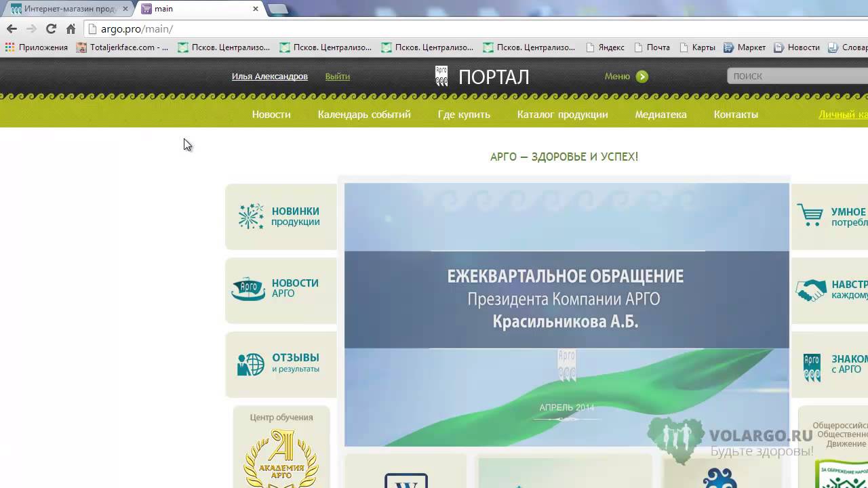
Task: Open the Ежеквартальное обращение banner
Action: coord(567,314)
